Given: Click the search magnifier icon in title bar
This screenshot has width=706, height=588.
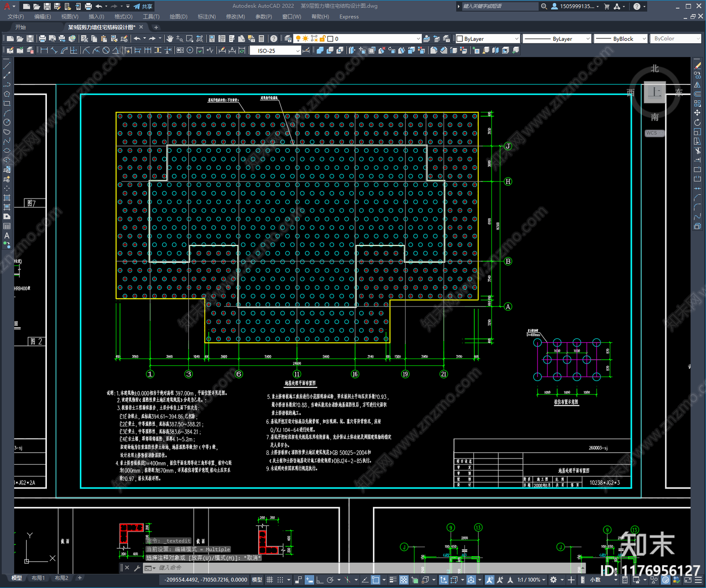Looking at the screenshot, I should (544, 6).
